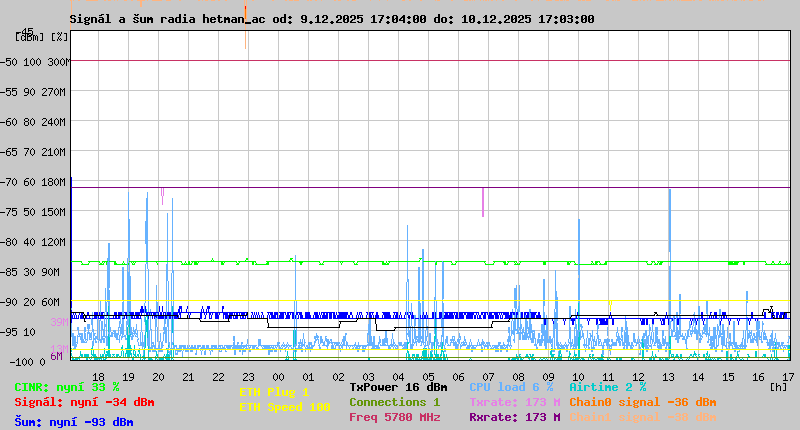Click the y-axis label -50 100 300M
Viewport: 800px width, 430px height.
point(35,62)
